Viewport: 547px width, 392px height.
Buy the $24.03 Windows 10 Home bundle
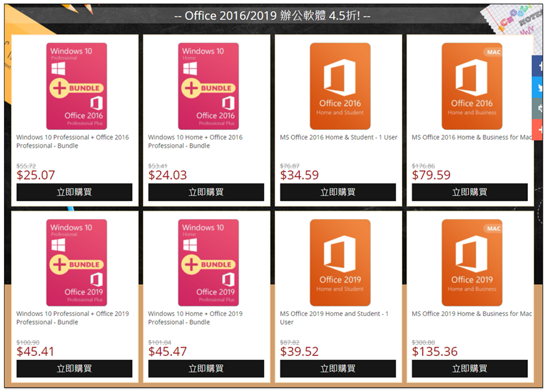(x=206, y=192)
